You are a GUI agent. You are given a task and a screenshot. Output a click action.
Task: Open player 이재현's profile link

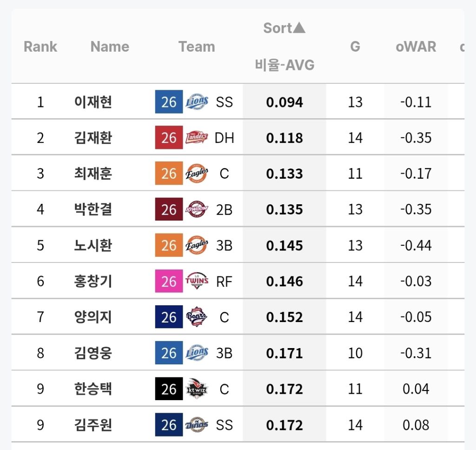[x=93, y=102]
